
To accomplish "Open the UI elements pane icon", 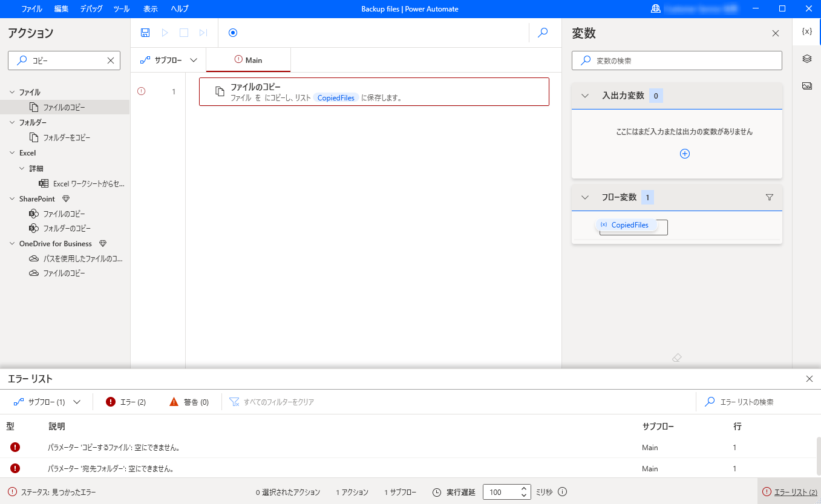I will tap(807, 58).
